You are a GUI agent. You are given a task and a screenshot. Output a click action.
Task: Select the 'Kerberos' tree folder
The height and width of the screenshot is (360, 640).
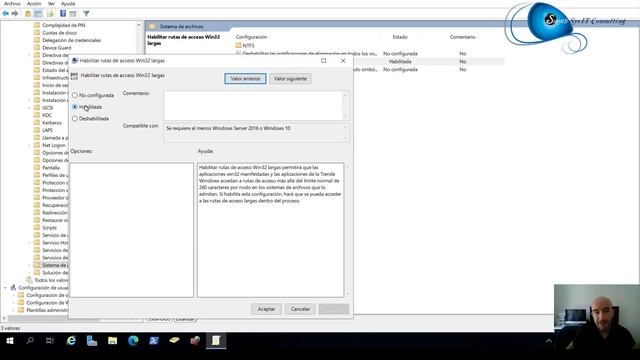click(52, 123)
